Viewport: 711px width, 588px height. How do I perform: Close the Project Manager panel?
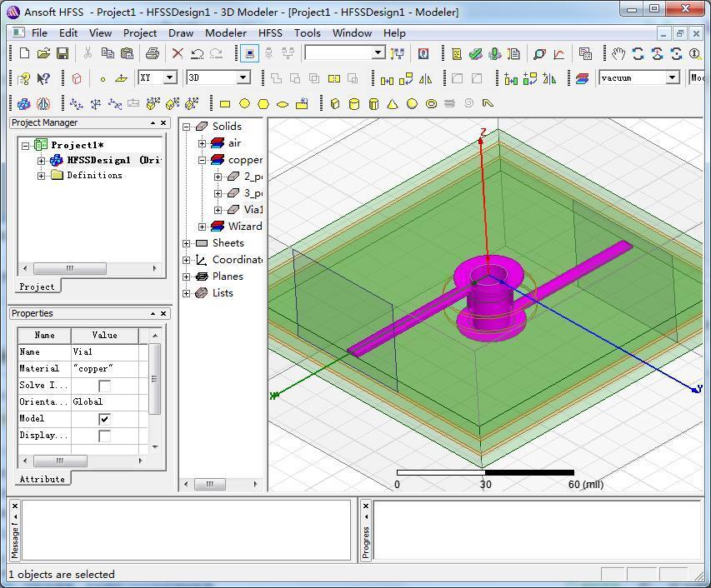click(x=163, y=122)
